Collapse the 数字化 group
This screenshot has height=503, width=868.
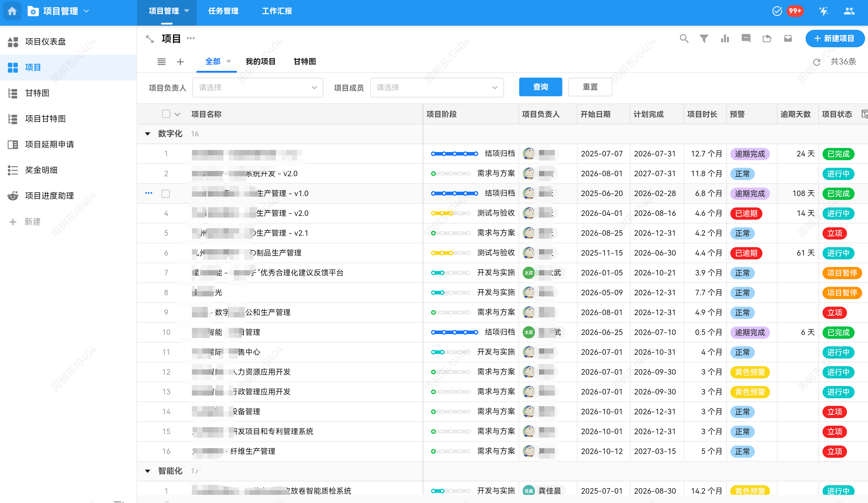[148, 134]
